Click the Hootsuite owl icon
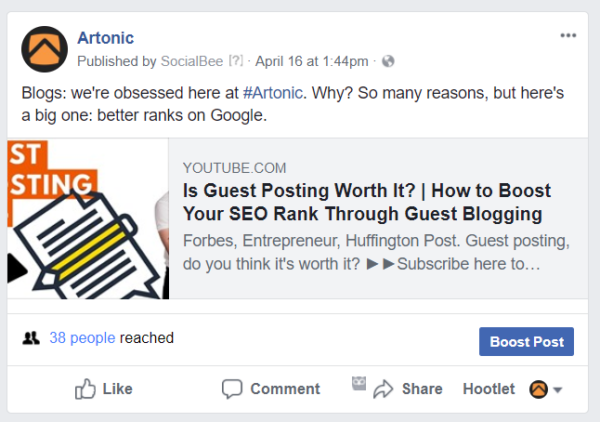This screenshot has width=600, height=422. [359, 383]
